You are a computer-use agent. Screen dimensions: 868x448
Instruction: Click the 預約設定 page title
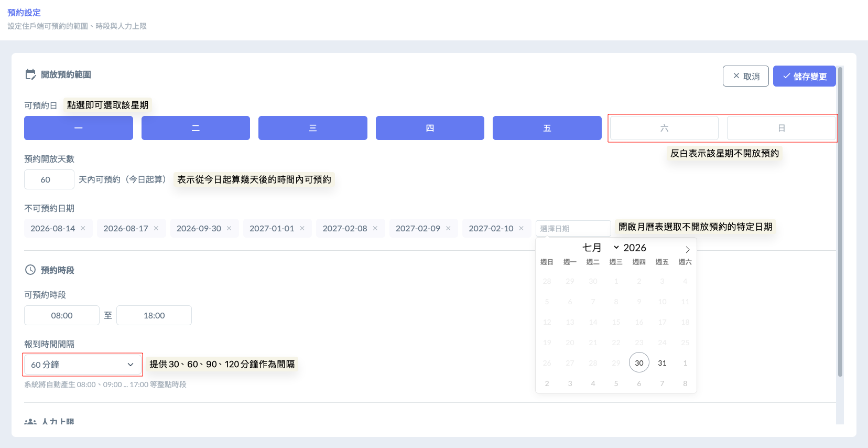click(24, 13)
